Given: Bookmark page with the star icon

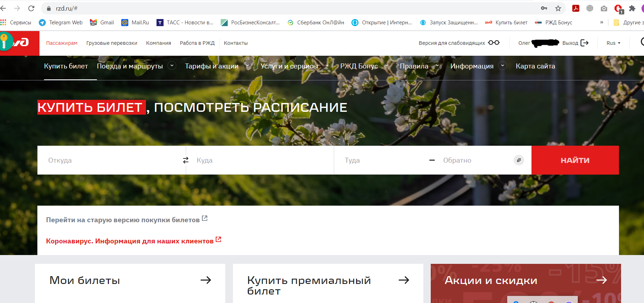Looking at the screenshot, I should tap(558, 8).
